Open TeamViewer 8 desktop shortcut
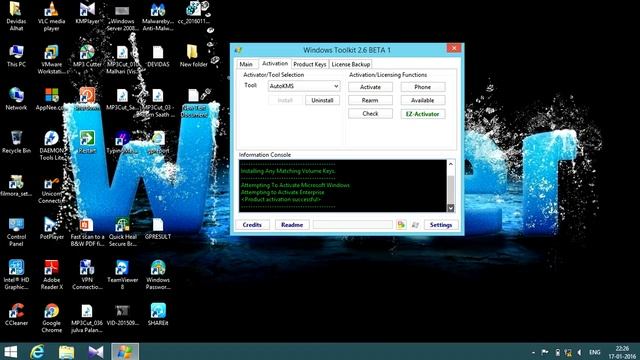This screenshot has width=640, height=360. pyautogui.click(x=122, y=275)
